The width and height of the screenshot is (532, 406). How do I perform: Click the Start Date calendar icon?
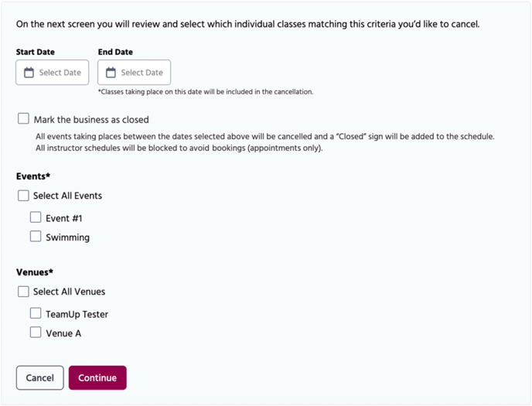[29, 73]
